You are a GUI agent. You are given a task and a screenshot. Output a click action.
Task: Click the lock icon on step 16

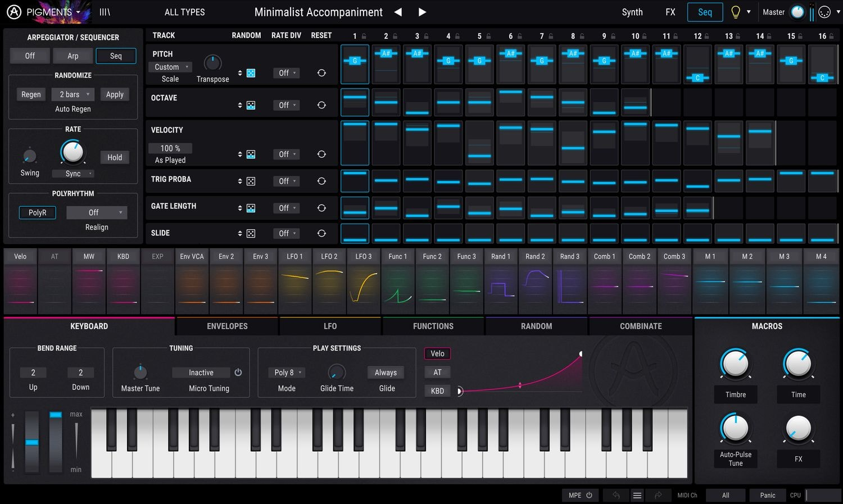(x=831, y=36)
